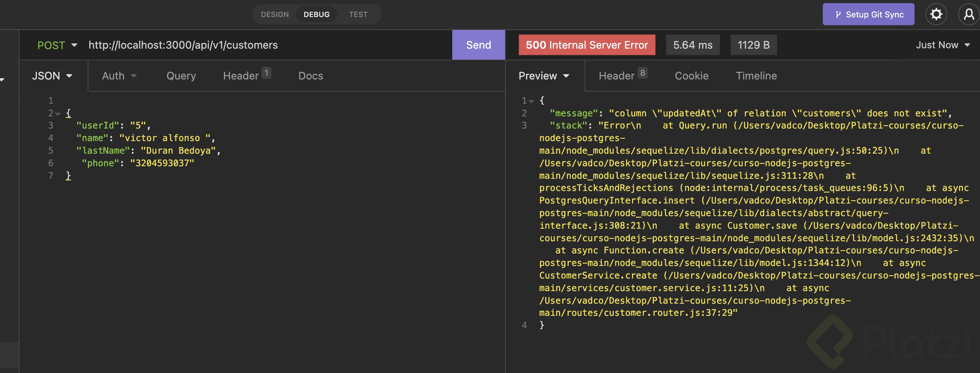Open the Just Now response history
This screenshot has width=980, height=373.
click(943, 45)
